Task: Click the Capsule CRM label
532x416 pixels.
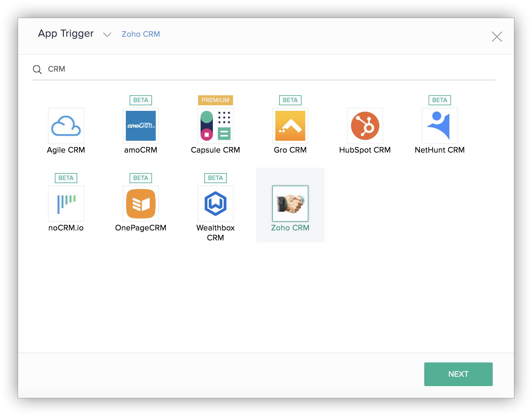Action: tap(216, 150)
